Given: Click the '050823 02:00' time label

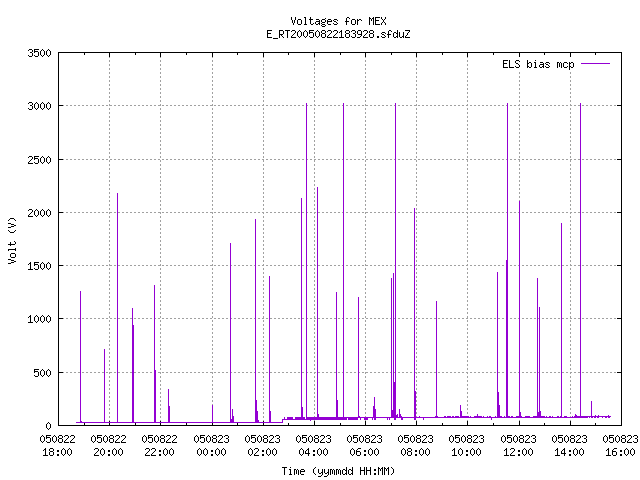Looking at the screenshot, I should click(x=262, y=446).
